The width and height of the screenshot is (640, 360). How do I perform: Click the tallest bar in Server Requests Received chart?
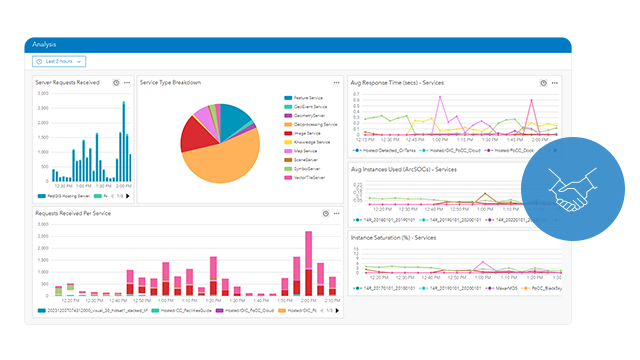point(124,142)
